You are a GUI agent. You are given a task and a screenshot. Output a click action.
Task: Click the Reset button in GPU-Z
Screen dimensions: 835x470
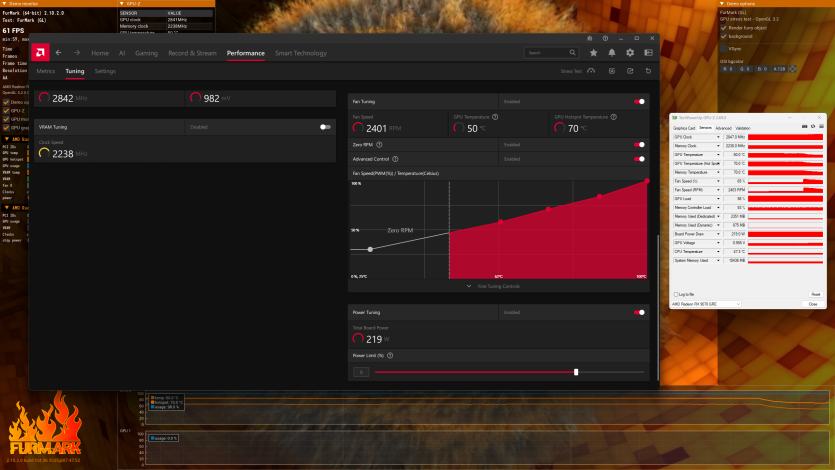click(x=815, y=294)
